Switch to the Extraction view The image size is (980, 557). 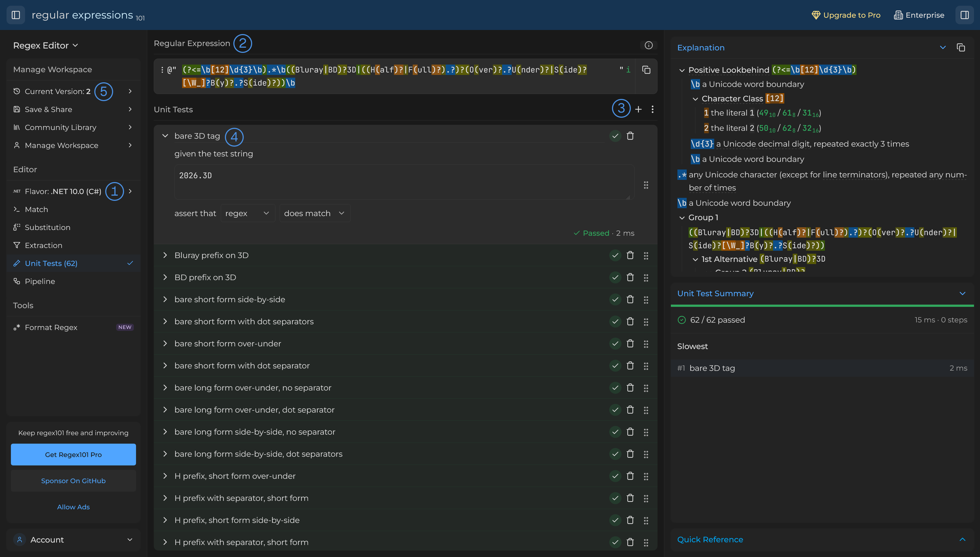(x=73, y=245)
